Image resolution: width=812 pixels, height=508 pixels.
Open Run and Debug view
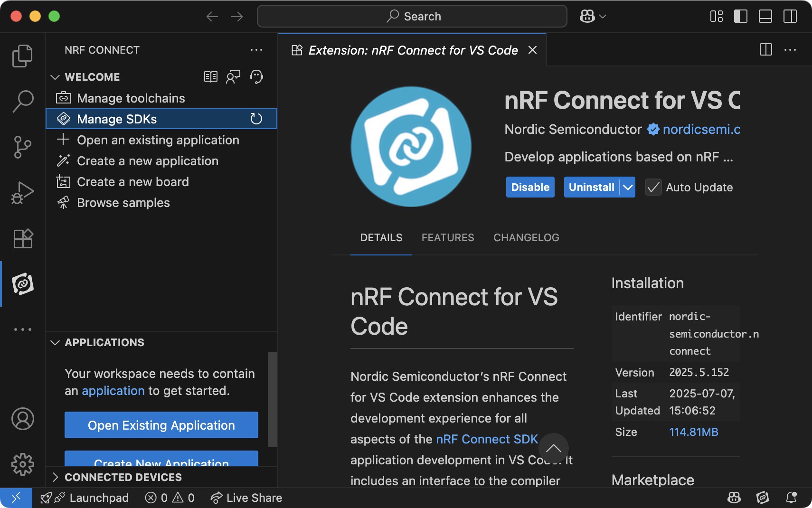pyautogui.click(x=22, y=193)
